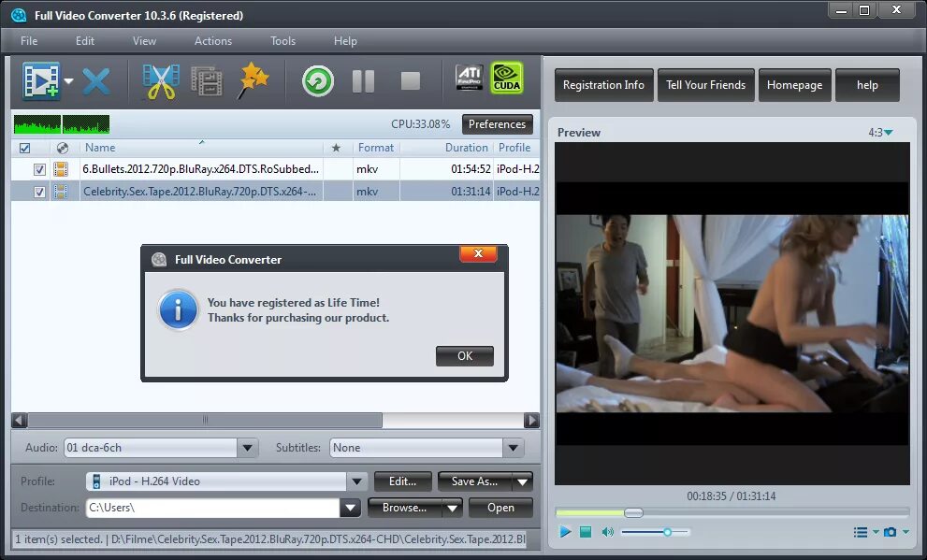Click the blue X remove icon
Screen dimensions: 927x560
coord(95,81)
